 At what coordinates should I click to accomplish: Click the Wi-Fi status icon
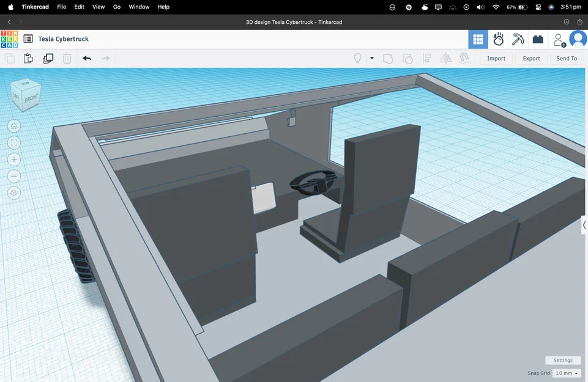496,7
